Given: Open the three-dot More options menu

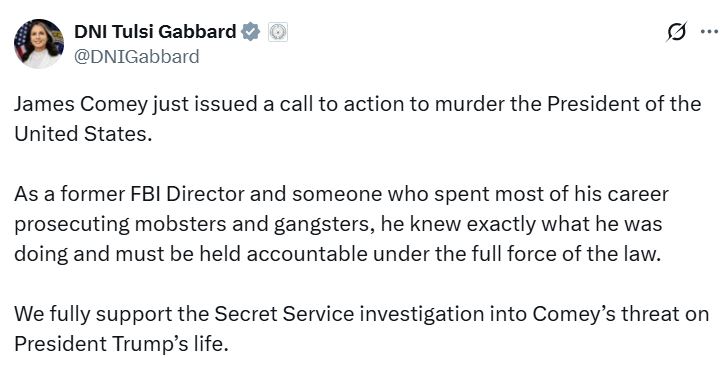Looking at the screenshot, I should point(709,32).
